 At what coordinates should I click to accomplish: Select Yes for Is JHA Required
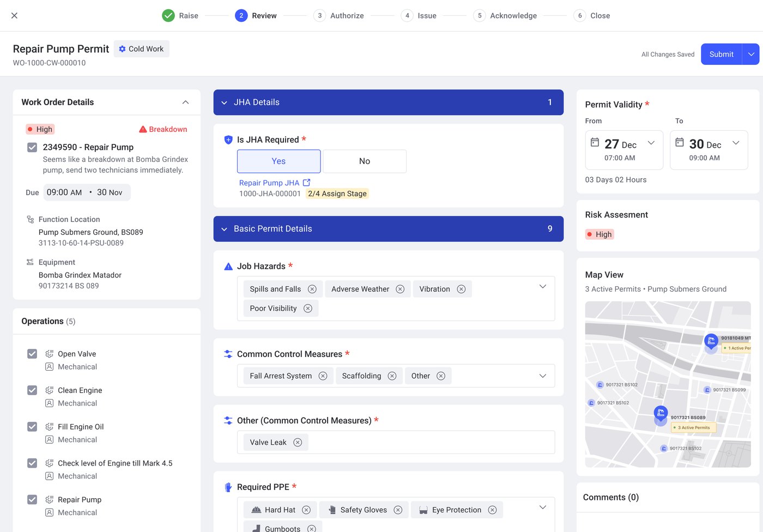click(278, 161)
